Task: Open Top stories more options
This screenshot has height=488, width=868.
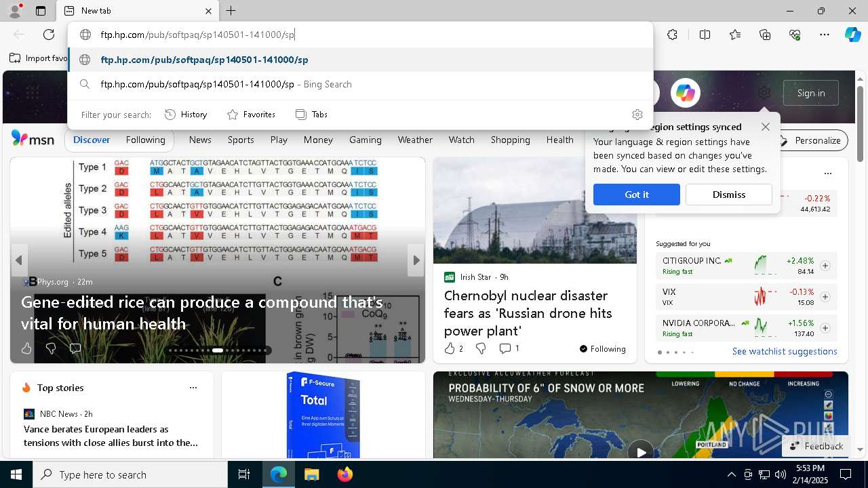Action: (x=193, y=388)
